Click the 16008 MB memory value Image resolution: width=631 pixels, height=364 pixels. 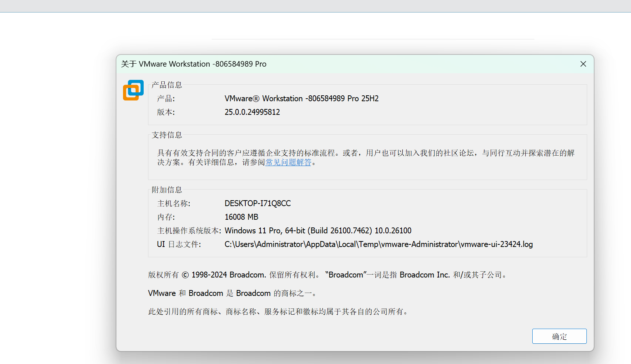(241, 217)
